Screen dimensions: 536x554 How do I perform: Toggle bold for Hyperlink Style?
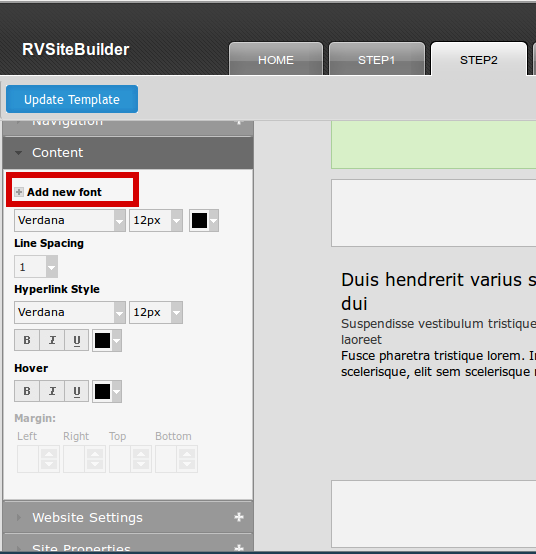pyautogui.click(x=27, y=340)
